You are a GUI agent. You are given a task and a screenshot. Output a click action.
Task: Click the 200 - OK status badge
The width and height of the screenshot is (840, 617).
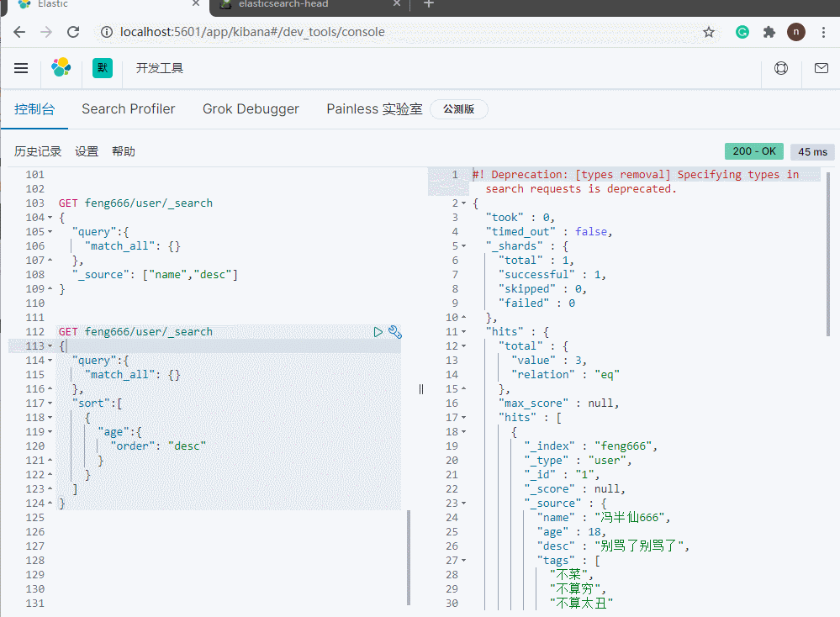click(754, 151)
